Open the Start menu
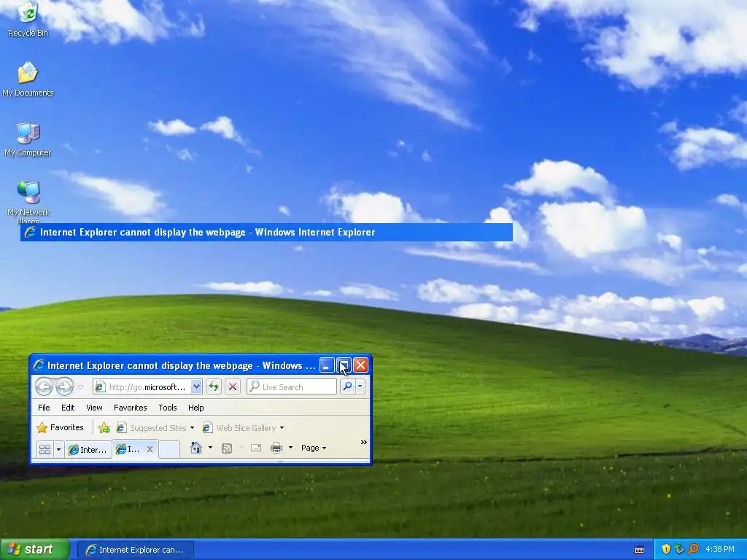 click(x=34, y=550)
